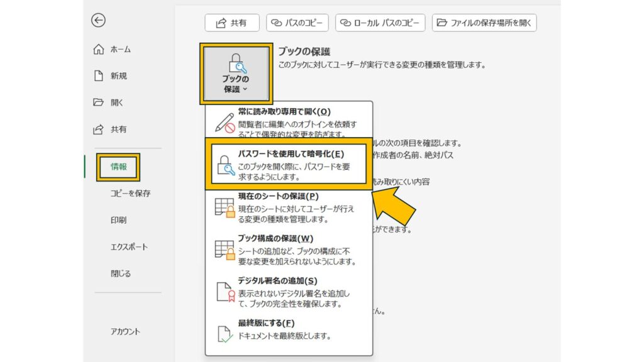644x362 pixels.
Task: Click the パスのコピー button
Action: pyautogui.click(x=297, y=23)
